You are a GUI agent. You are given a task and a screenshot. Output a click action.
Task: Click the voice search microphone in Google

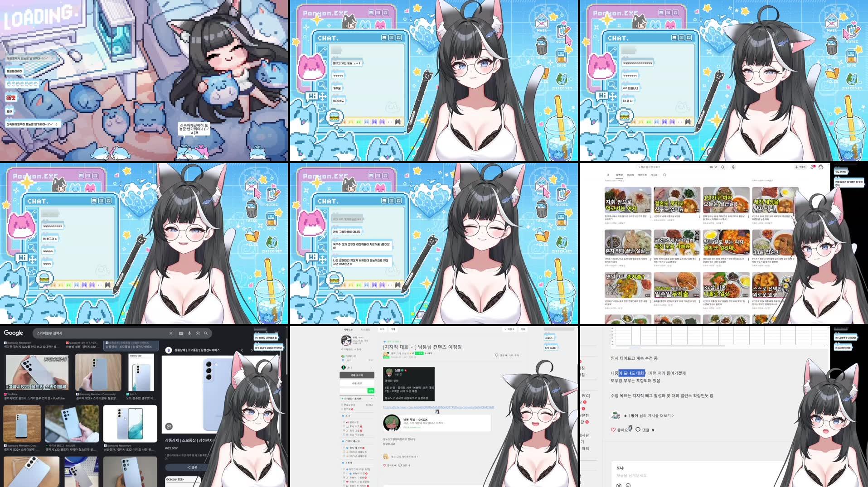(x=189, y=333)
